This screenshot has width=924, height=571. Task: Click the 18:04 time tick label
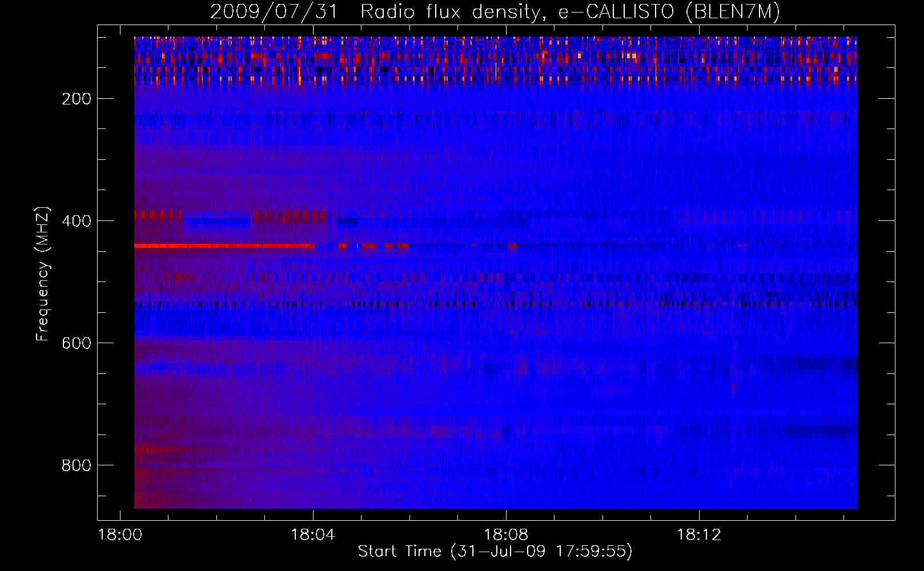(x=313, y=535)
